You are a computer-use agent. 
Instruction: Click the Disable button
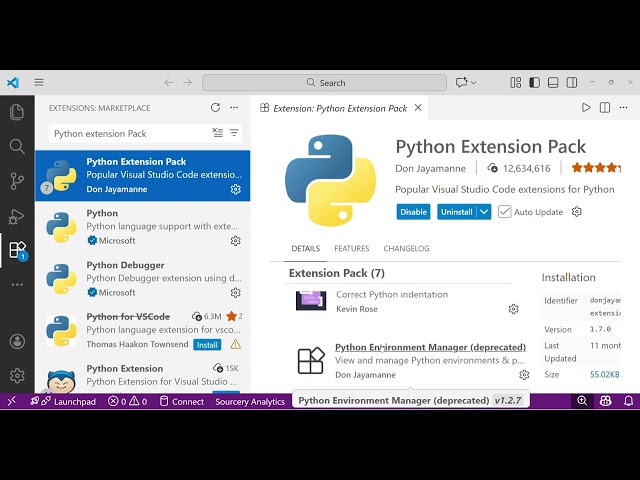(x=413, y=212)
